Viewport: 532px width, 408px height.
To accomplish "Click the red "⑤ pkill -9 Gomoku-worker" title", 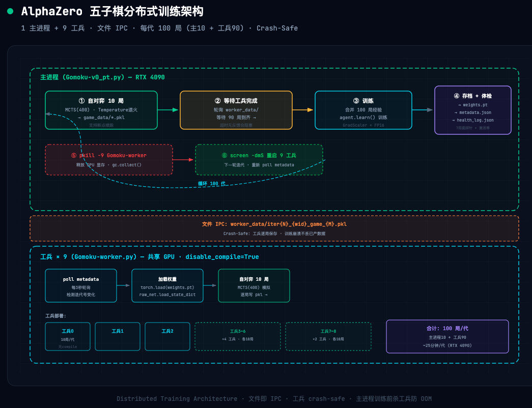I will 108,155.
